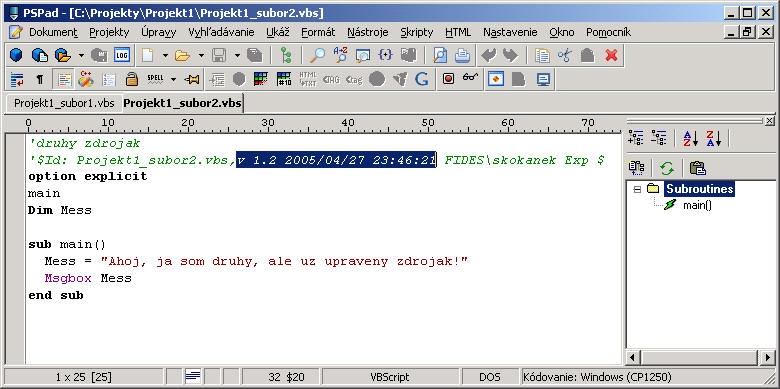Viewport: 780px width, 389px height.
Task: Toggle the red macro record button
Action: coord(448,79)
